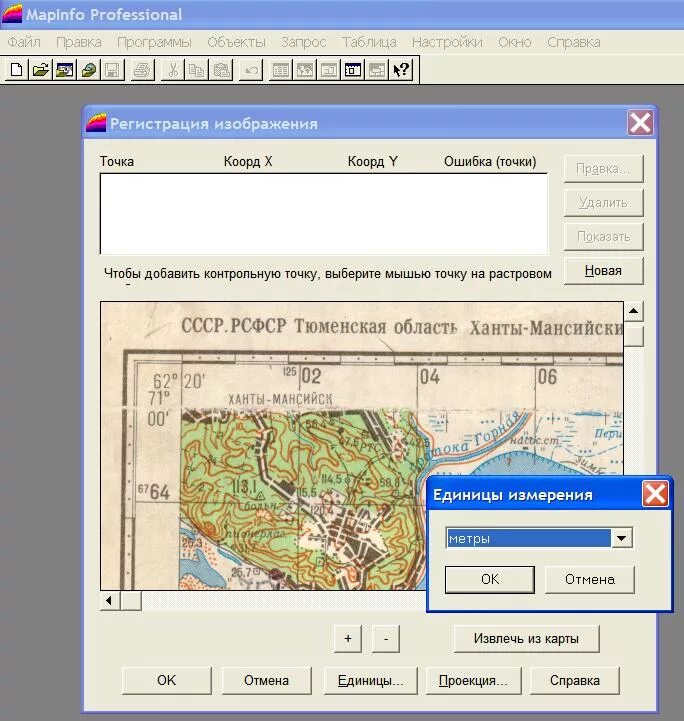684x721 pixels.
Task: Click the Удалить button
Action: pyautogui.click(x=603, y=203)
